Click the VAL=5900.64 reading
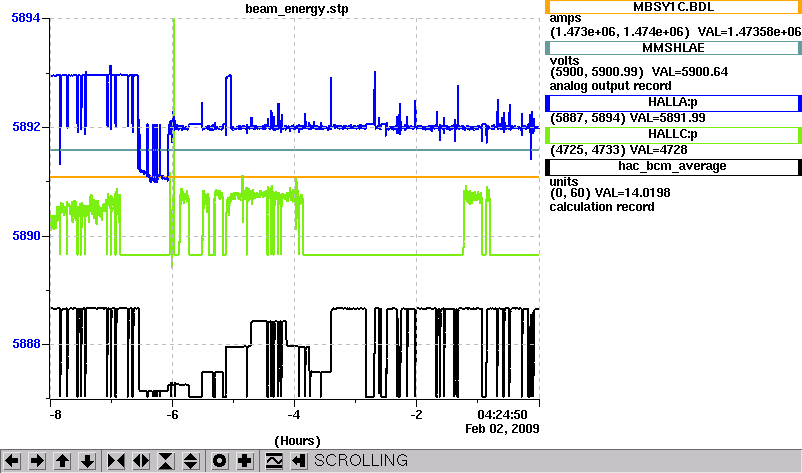Image resolution: width=802 pixels, height=473 pixels. [689, 72]
